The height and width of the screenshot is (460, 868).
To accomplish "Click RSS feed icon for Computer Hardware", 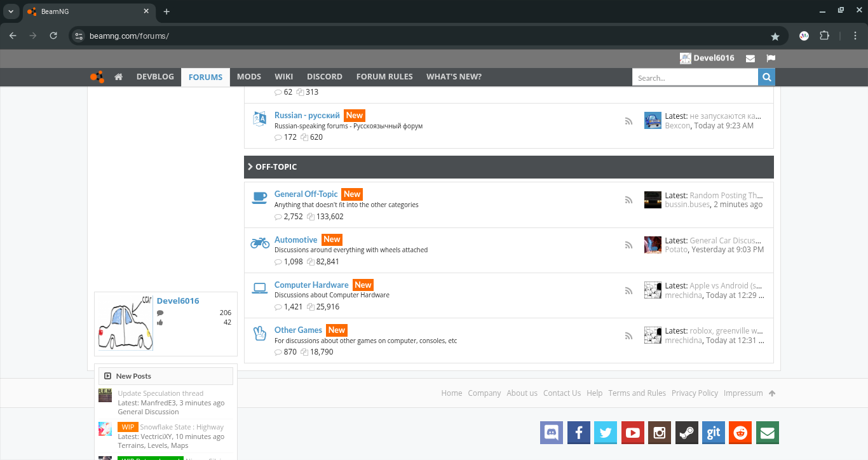I will (628, 290).
